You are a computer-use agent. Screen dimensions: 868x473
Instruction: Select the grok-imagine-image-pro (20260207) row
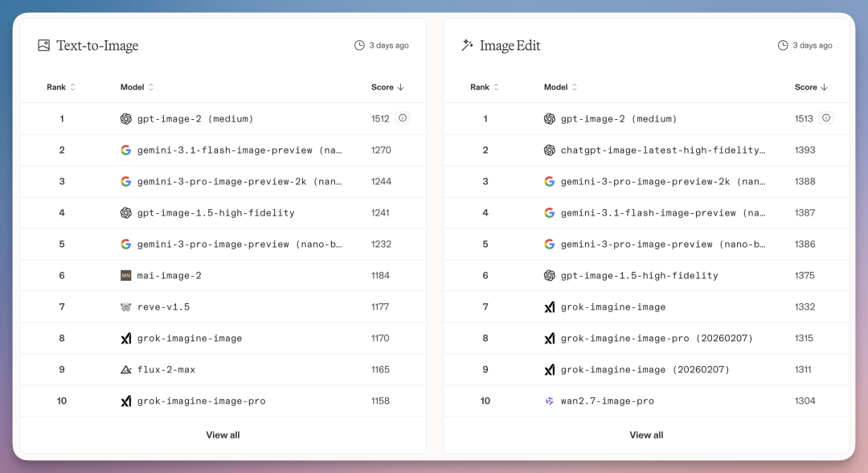click(657, 339)
